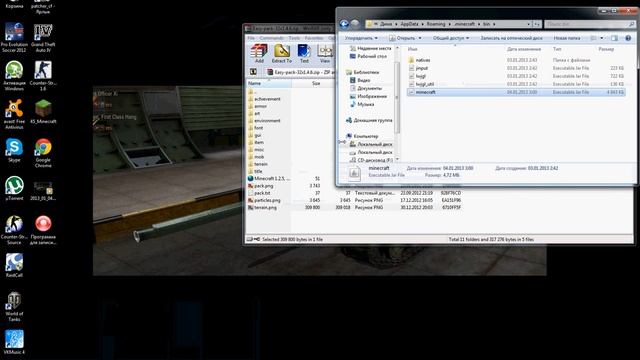Image resolution: width=640 pixels, height=360 pixels.
Task: Click Записать на оптический диск button
Action: click(x=511, y=38)
